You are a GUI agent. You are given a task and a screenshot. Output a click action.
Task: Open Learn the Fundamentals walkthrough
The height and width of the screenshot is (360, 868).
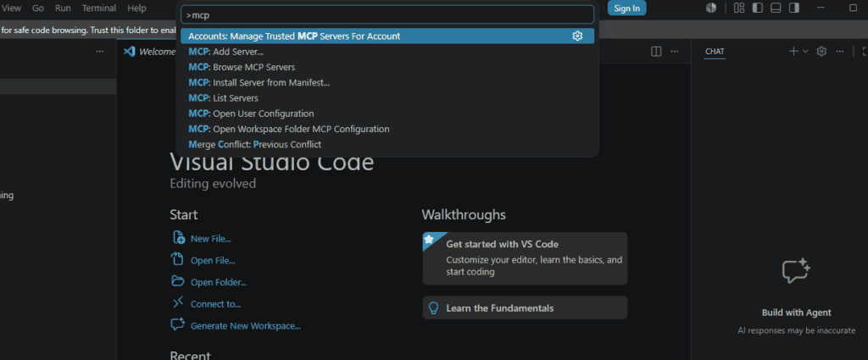[525, 308]
